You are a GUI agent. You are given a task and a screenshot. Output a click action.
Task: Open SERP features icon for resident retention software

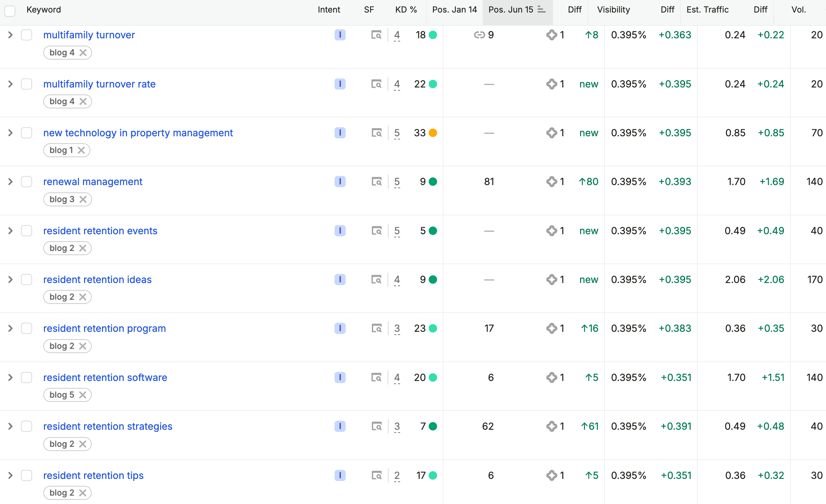pos(376,377)
